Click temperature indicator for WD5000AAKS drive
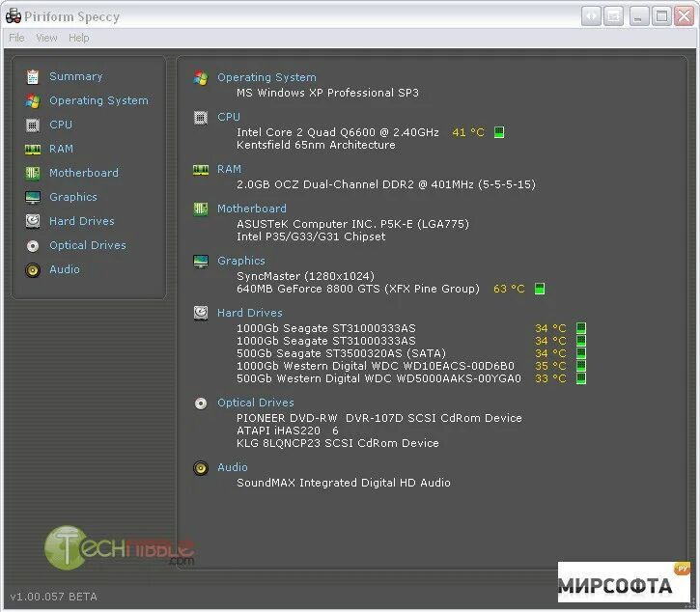This screenshot has width=700, height=612. click(x=581, y=378)
